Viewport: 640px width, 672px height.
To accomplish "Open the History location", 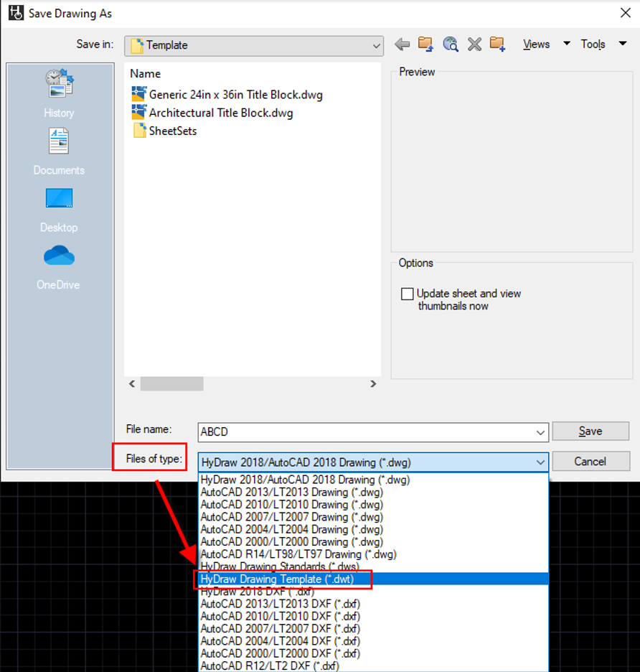I will 59,93.
